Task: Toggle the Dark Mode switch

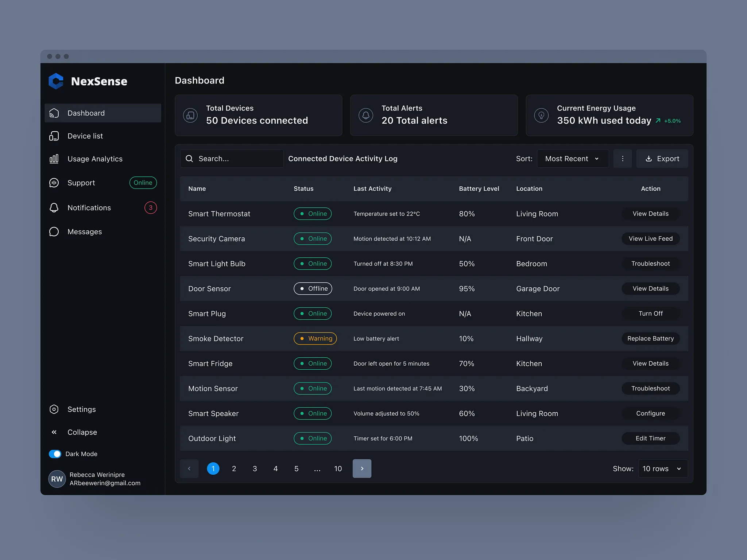Action: [55, 454]
